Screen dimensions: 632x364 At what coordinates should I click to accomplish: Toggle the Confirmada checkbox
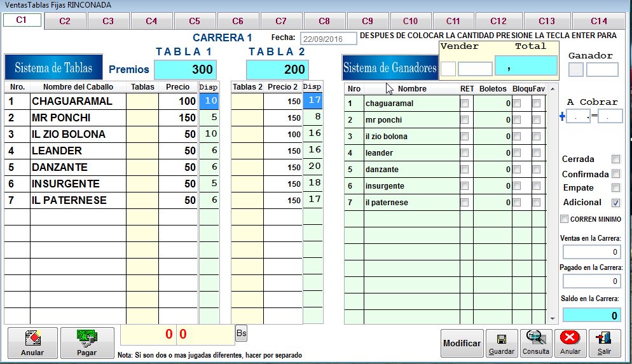(x=615, y=174)
